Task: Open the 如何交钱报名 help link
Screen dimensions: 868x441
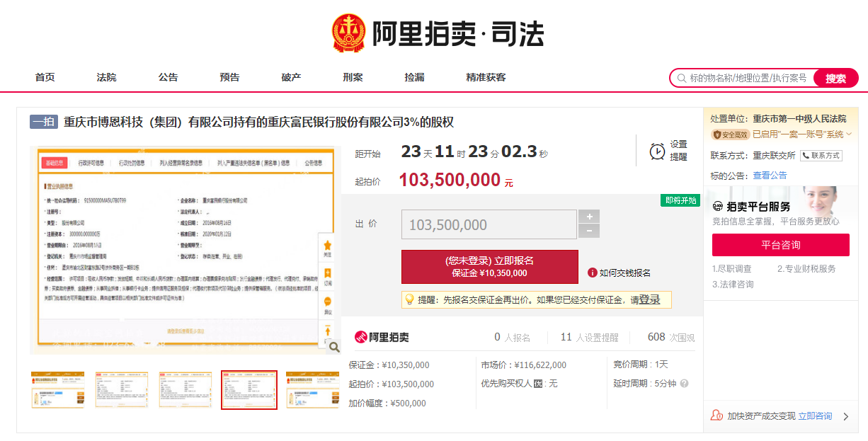Action: (625, 273)
